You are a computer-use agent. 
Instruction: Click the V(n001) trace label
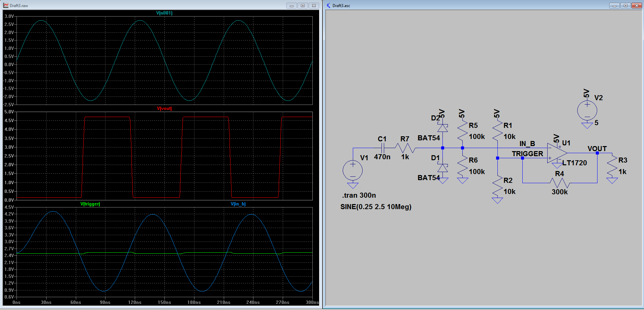(x=164, y=13)
